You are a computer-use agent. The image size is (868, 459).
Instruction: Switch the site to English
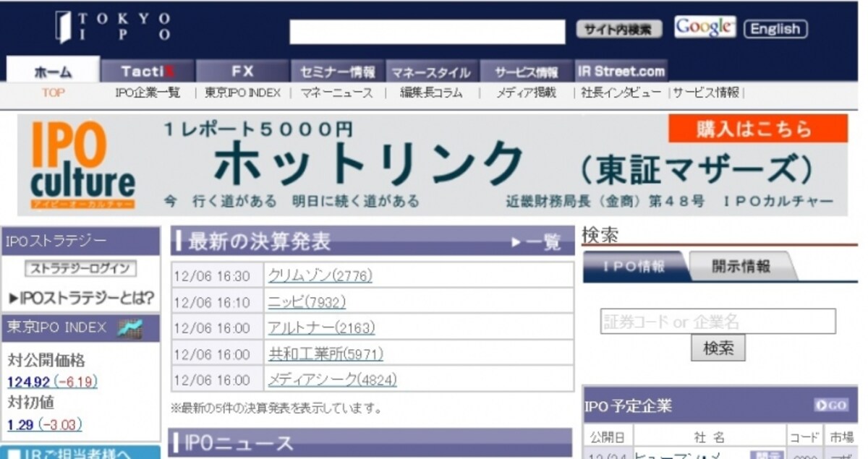[x=775, y=29]
